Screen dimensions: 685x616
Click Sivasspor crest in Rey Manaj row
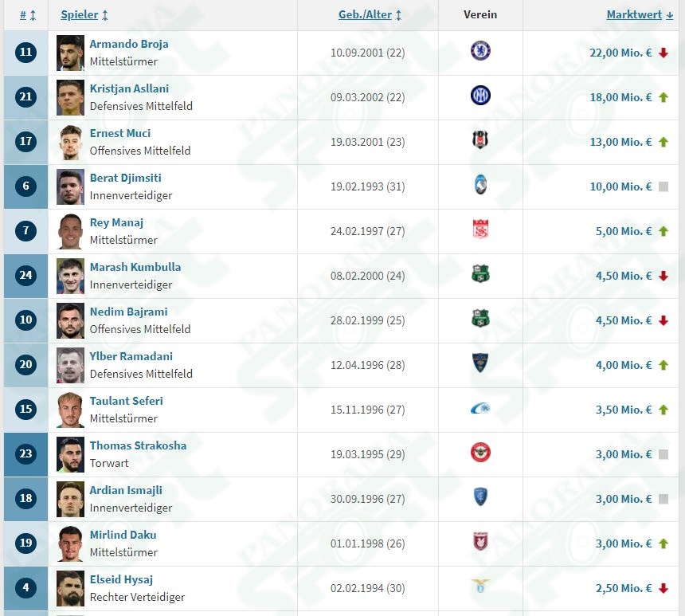[480, 229]
